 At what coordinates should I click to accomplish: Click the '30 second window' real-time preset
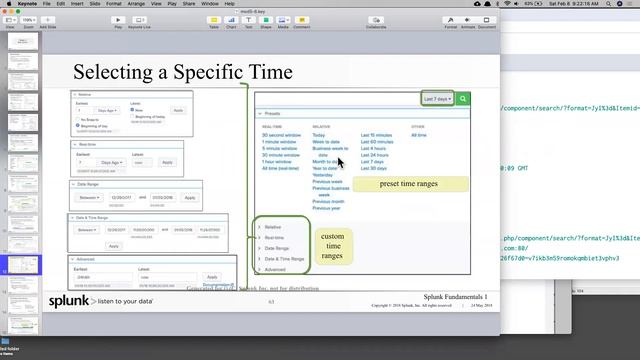click(x=281, y=135)
